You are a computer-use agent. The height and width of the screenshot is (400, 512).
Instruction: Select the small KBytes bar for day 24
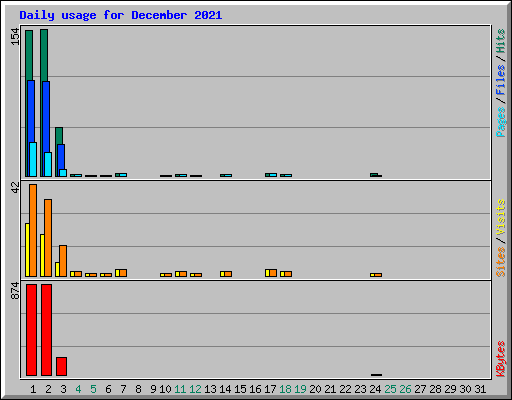[x=376, y=375]
